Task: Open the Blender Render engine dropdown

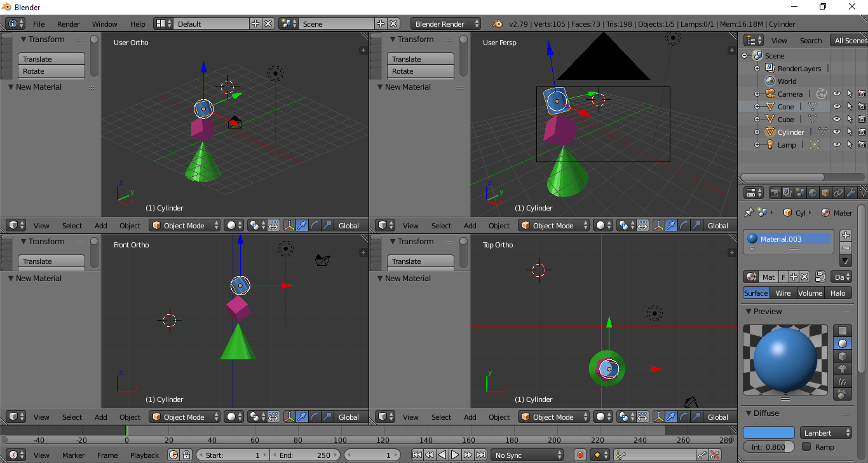Action: (x=445, y=24)
